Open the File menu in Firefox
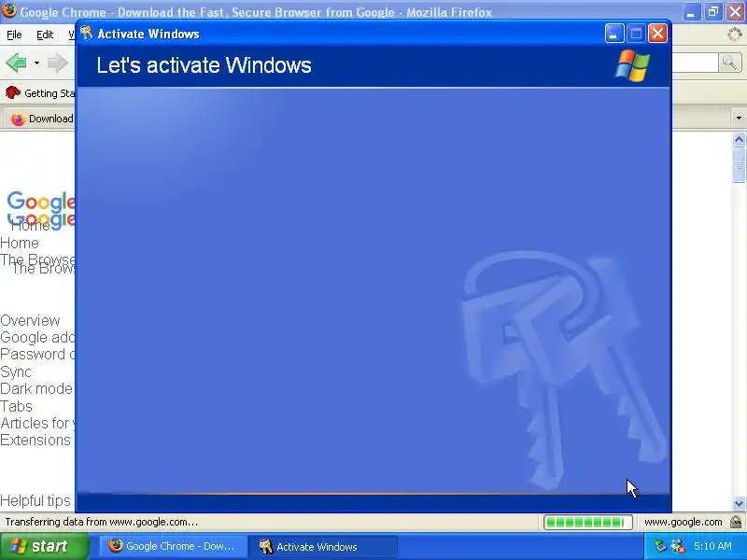The height and width of the screenshot is (560, 747). click(x=14, y=35)
